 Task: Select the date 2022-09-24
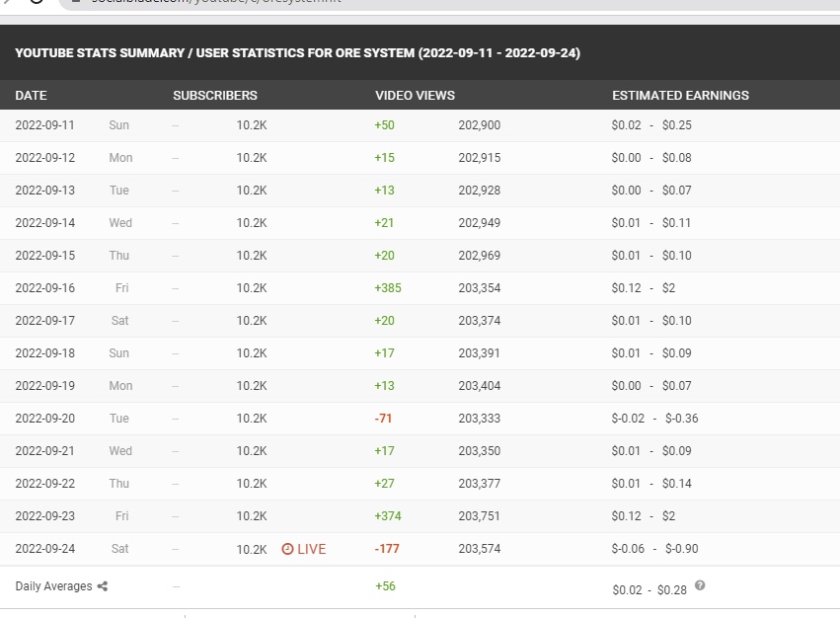click(45, 549)
